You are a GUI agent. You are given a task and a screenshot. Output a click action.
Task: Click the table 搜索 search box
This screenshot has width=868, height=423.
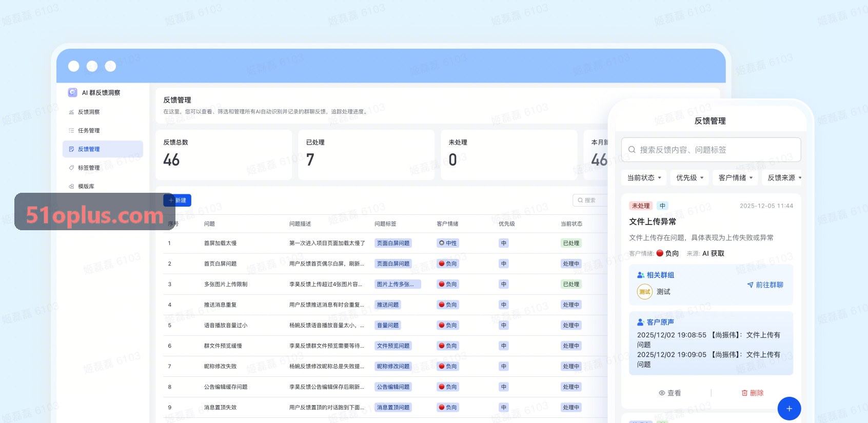point(590,200)
